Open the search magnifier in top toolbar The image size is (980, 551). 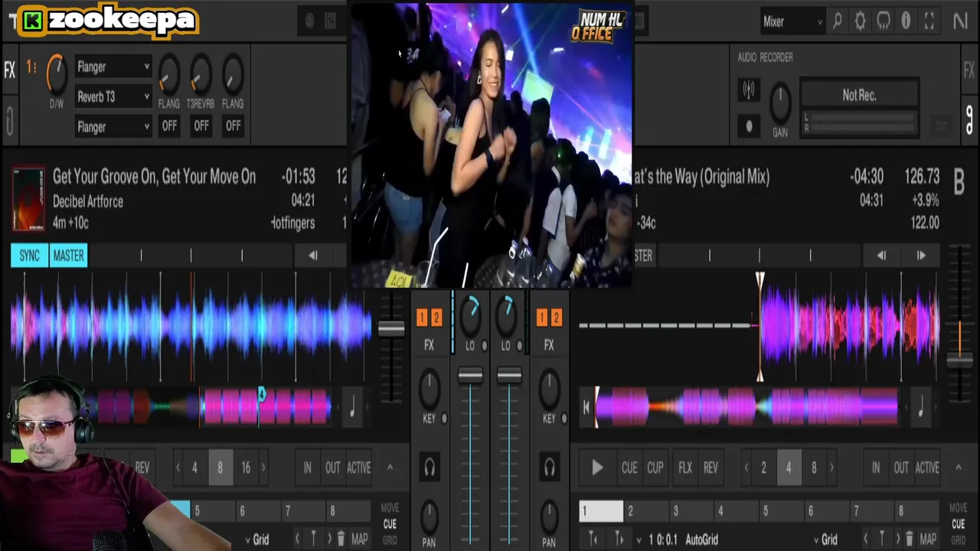pos(838,21)
